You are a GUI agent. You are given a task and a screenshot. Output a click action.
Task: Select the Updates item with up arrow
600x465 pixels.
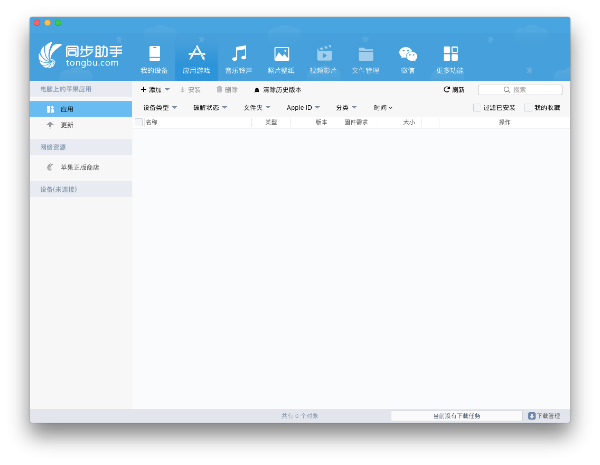point(81,125)
